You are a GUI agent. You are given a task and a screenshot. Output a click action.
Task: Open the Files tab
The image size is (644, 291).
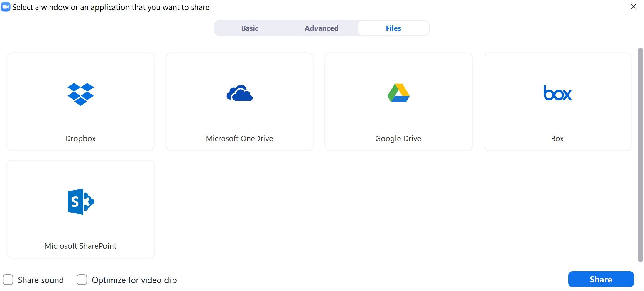[393, 28]
